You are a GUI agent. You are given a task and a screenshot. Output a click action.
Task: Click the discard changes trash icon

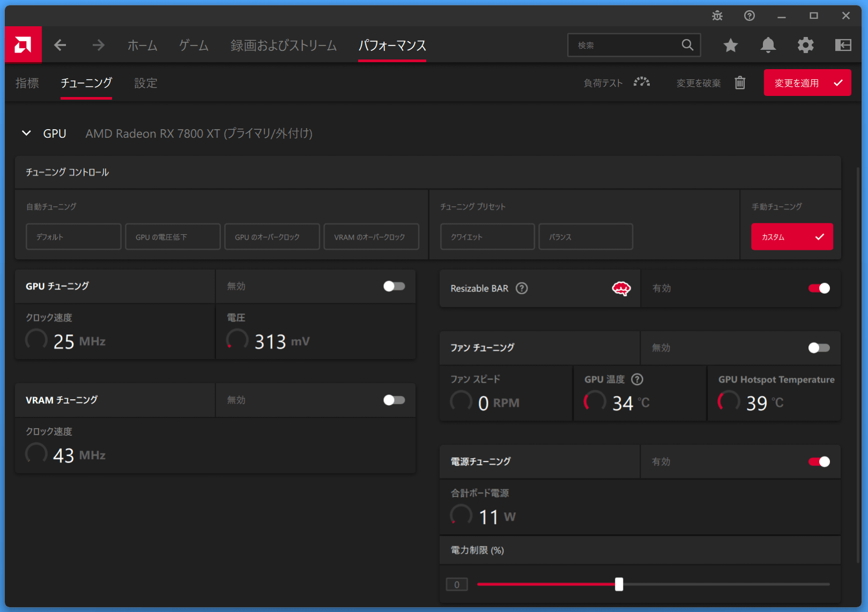(740, 83)
